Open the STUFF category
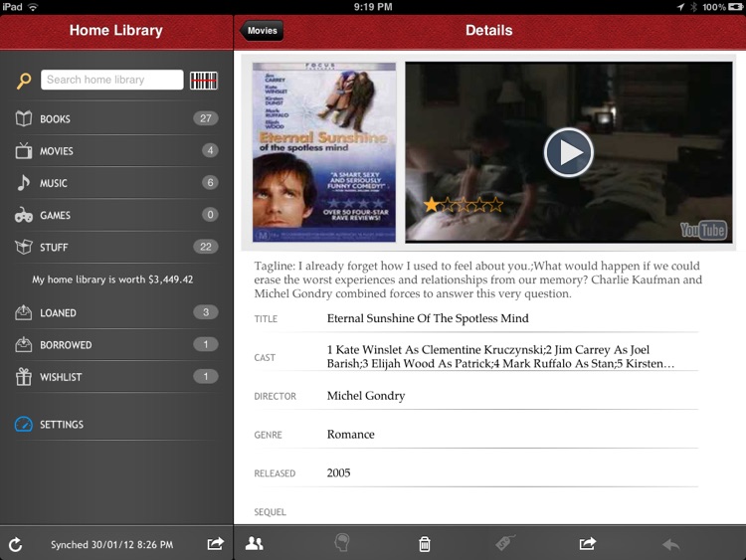The height and width of the screenshot is (560, 746). [x=116, y=247]
